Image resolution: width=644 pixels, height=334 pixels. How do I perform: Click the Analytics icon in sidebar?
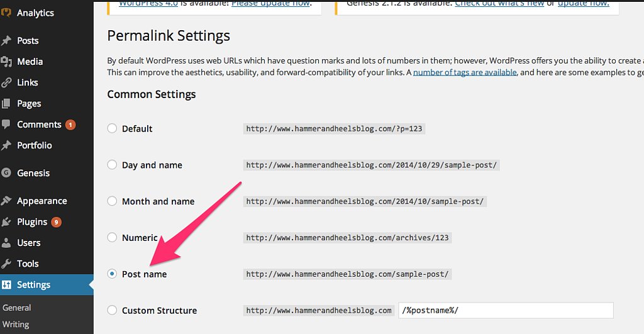pyautogui.click(x=5, y=13)
